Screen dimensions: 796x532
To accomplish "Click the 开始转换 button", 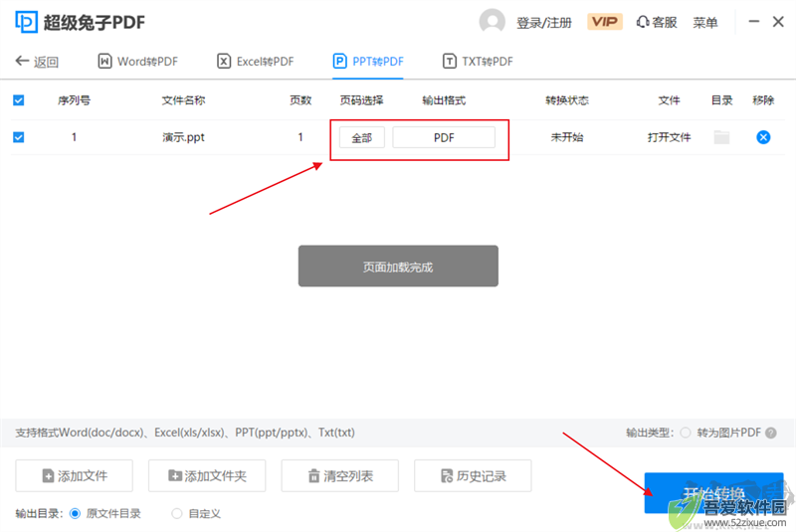I will pos(713,493).
